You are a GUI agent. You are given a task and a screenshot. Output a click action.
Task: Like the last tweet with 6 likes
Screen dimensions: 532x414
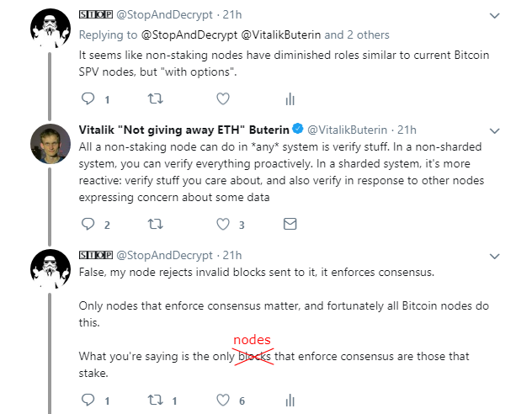(223, 400)
